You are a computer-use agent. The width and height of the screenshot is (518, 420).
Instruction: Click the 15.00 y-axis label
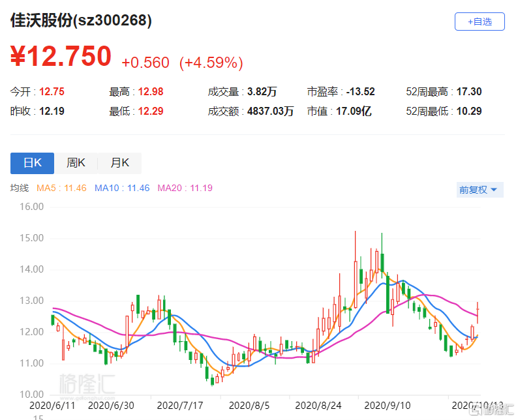(31, 238)
